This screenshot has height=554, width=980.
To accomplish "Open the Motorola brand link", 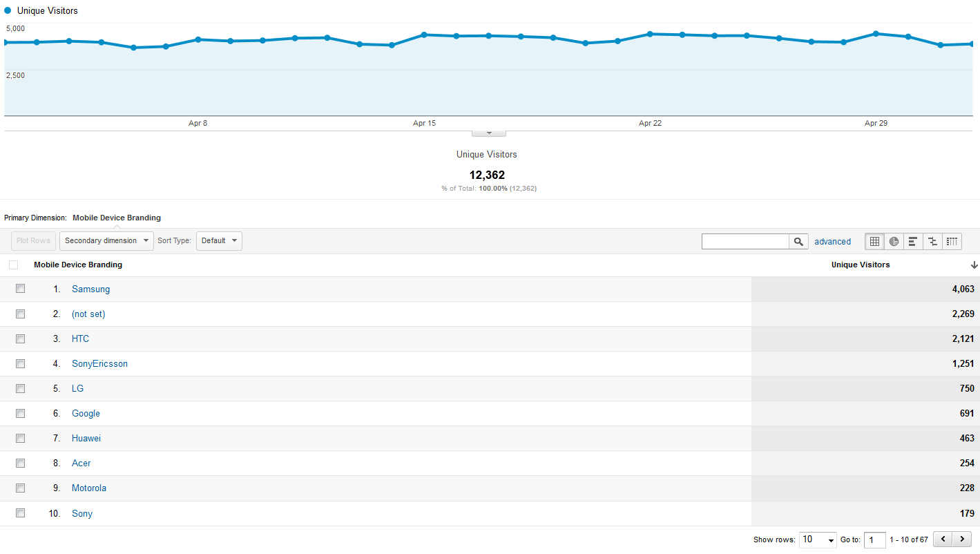I will pos(89,488).
